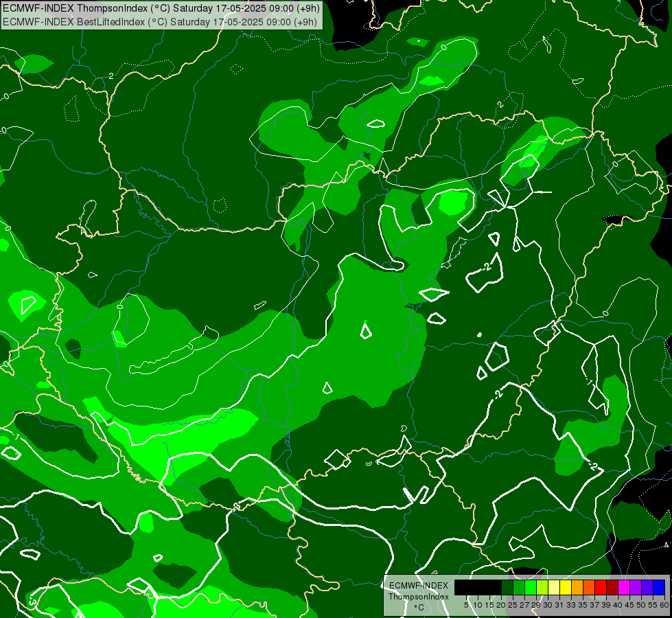
Task: Click the dark green legend swatch
Action: pos(507,587)
